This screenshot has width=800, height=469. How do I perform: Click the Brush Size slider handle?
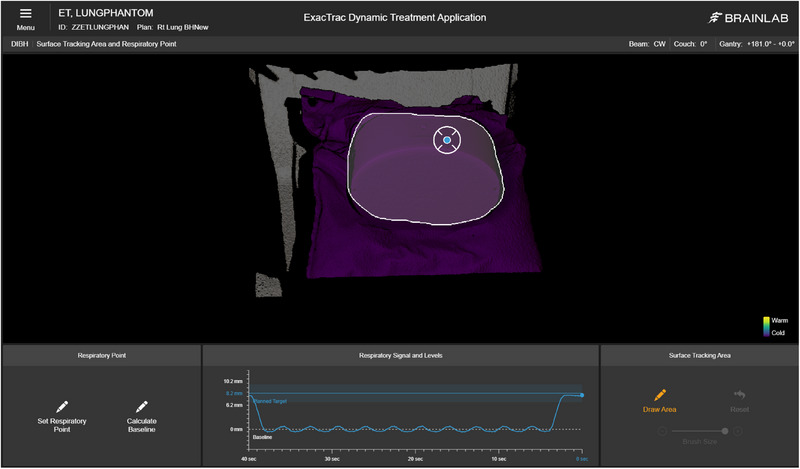725,431
